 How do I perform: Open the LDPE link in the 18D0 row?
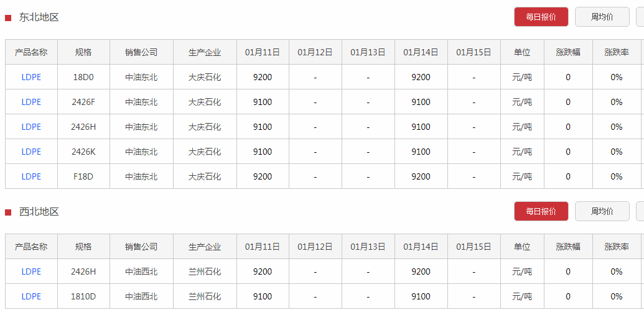click(31, 77)
